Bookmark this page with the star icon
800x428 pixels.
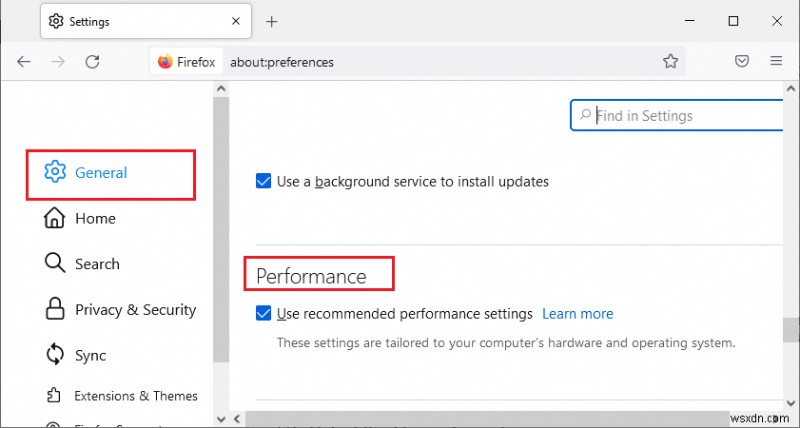click(x=670, y=62)
